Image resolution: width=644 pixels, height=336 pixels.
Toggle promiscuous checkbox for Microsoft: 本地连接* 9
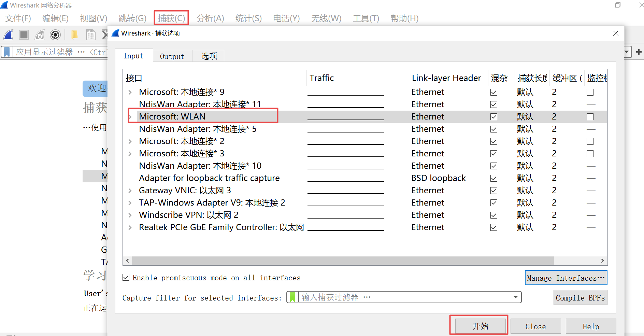point(494,92)
